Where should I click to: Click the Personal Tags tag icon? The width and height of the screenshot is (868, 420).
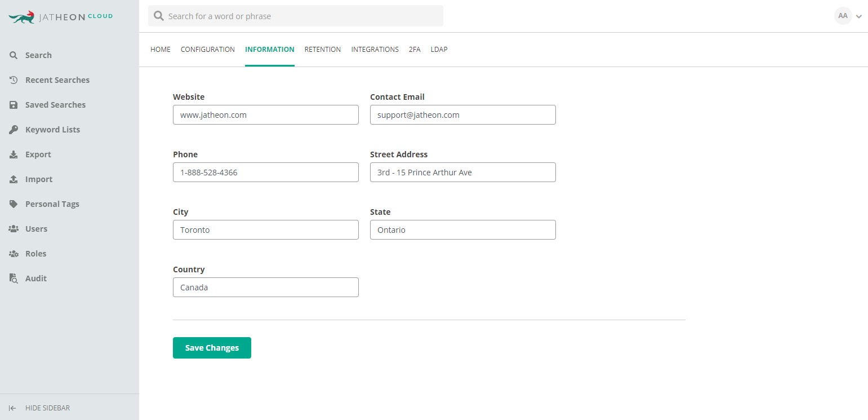pos(14,204)
